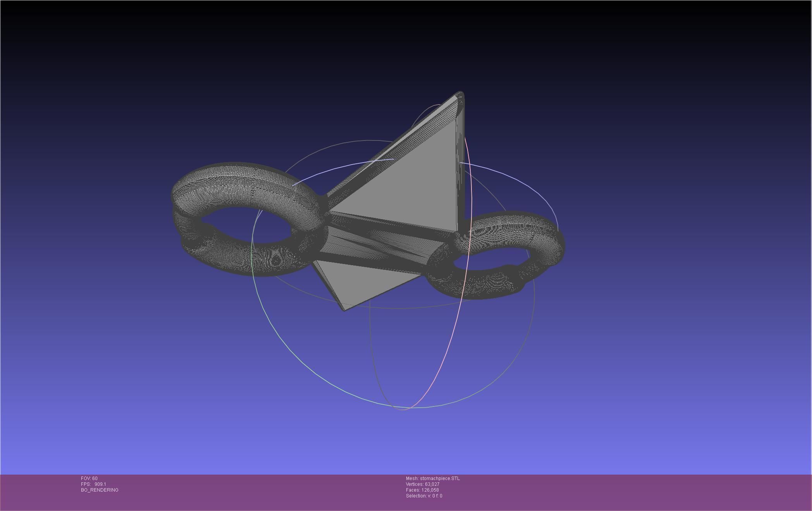Click the Faces: 126,058 info line
Screen dimensions: 812x511
[x=422, y=490]
